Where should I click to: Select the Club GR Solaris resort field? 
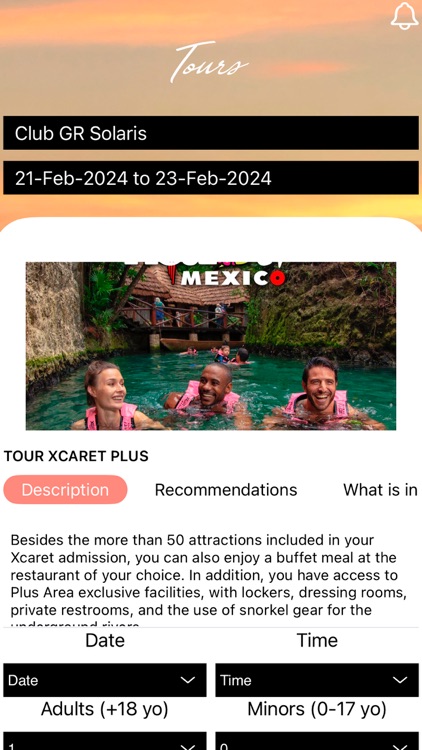(x=211, y=133)
